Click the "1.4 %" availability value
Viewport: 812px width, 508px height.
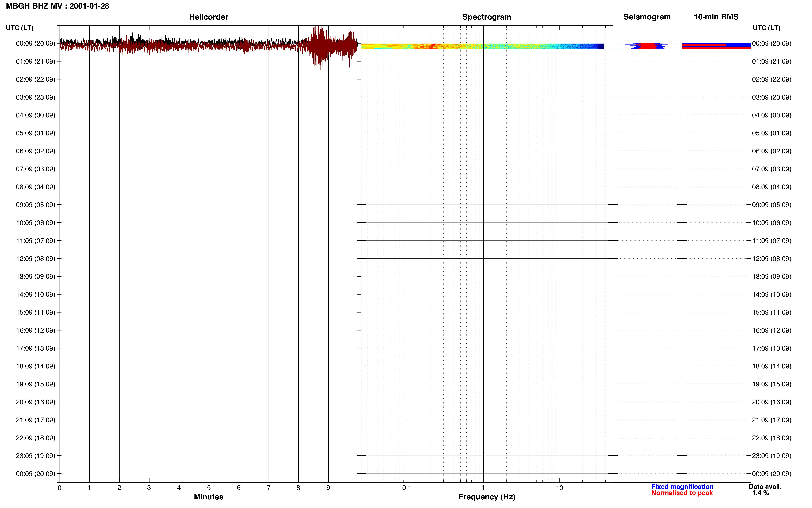point(761,493)
